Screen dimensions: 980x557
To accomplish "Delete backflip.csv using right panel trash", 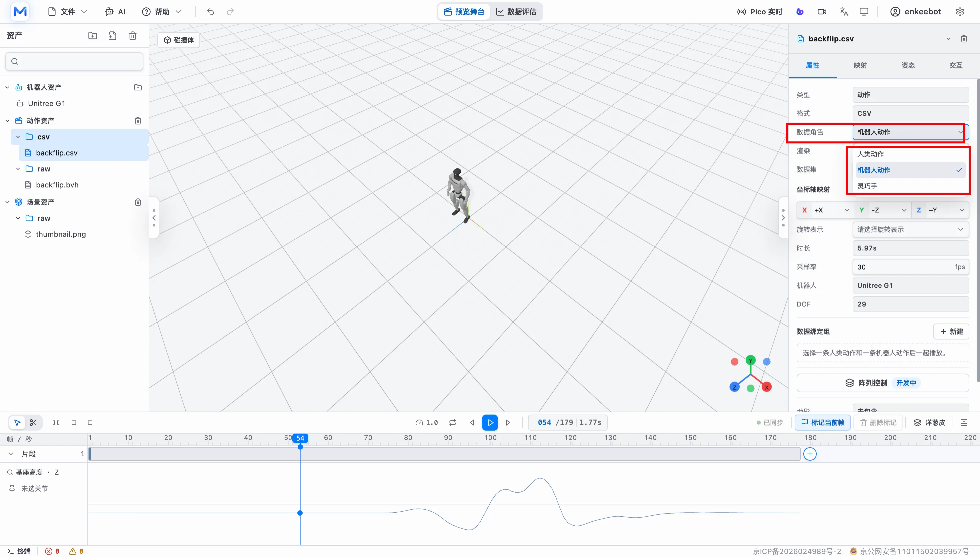I will (964, 39).
